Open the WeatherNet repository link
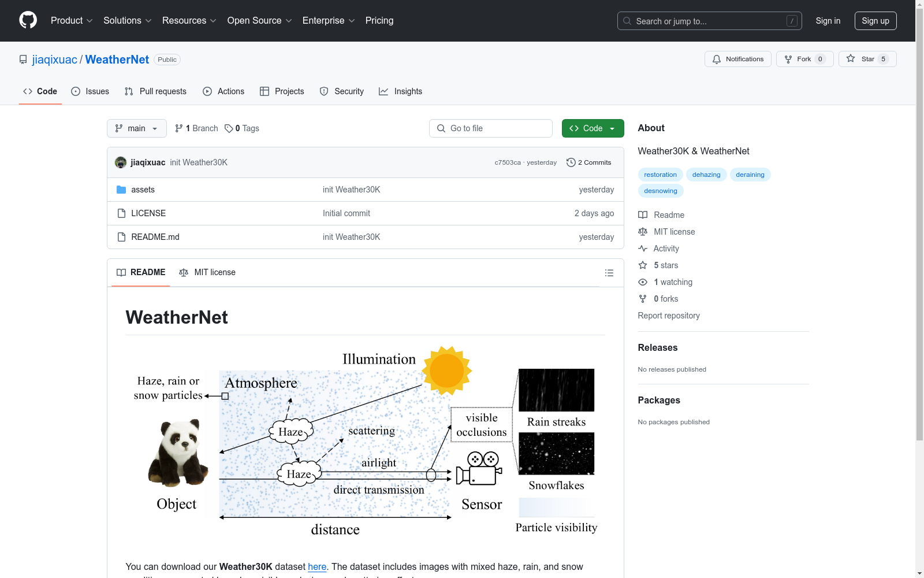924x578 pixels. tap(117, 60)
